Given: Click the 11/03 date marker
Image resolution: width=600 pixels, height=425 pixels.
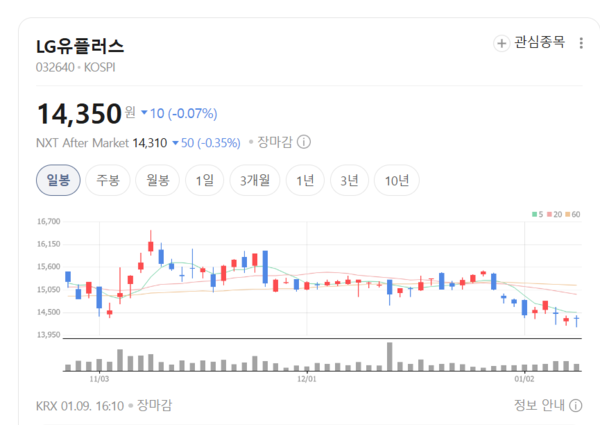Looking at the screenshot, I should 99,379.
